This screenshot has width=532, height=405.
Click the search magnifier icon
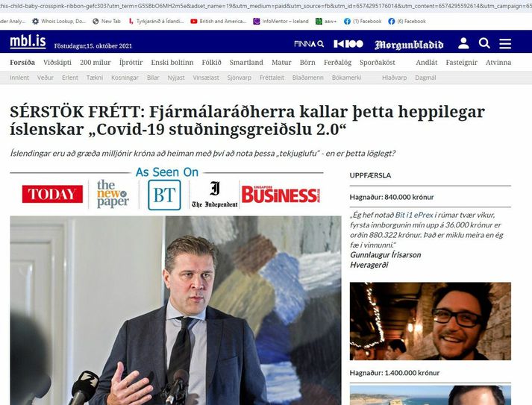point(484,43)
